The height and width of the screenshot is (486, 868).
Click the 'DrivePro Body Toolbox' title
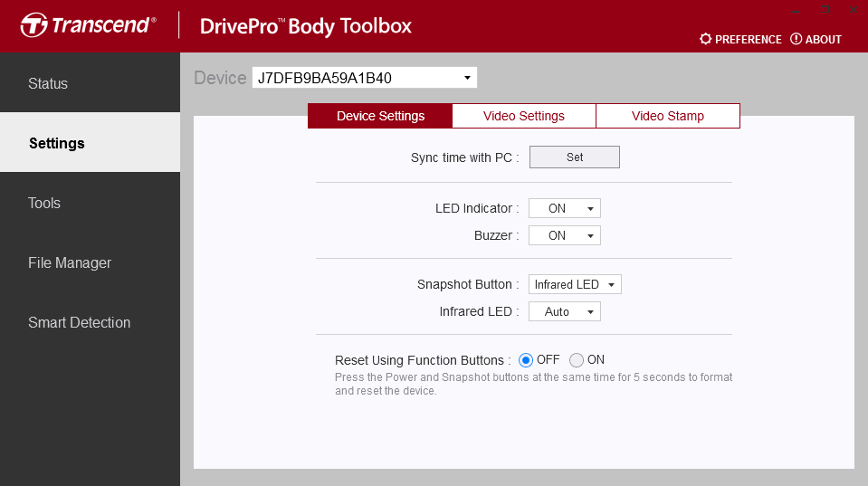pyautogui.click(x=306, y=26)
